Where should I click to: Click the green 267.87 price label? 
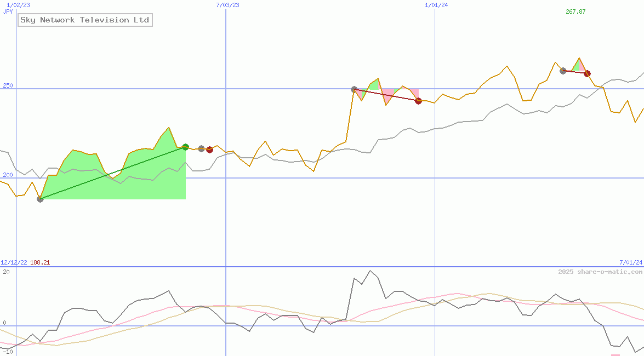pos(574,12)
